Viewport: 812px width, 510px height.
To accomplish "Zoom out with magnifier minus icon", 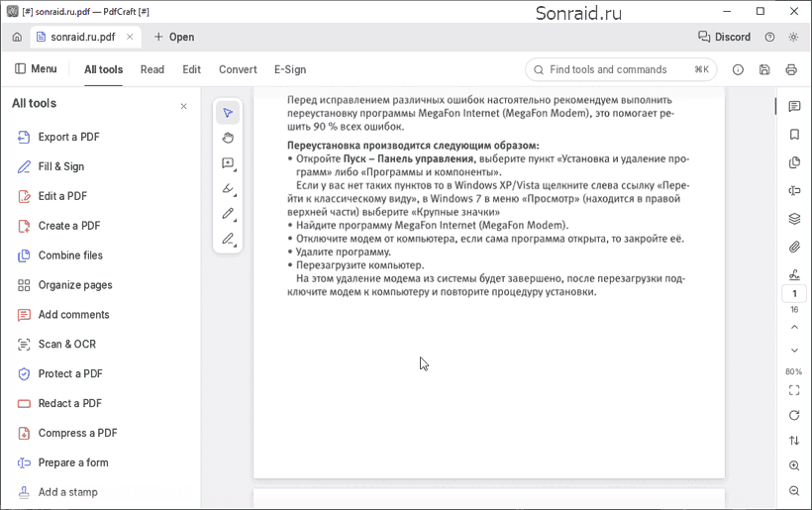I will point(794,490).
